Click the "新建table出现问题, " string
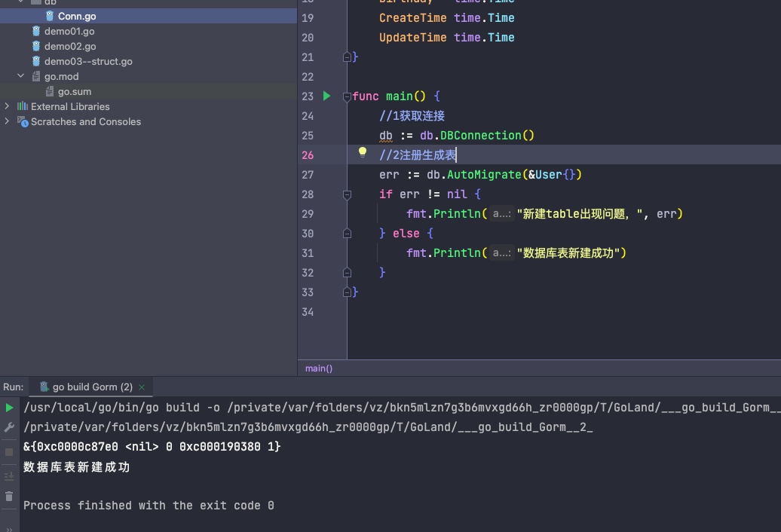The image size is (781, 532). (x=580, y=214)
